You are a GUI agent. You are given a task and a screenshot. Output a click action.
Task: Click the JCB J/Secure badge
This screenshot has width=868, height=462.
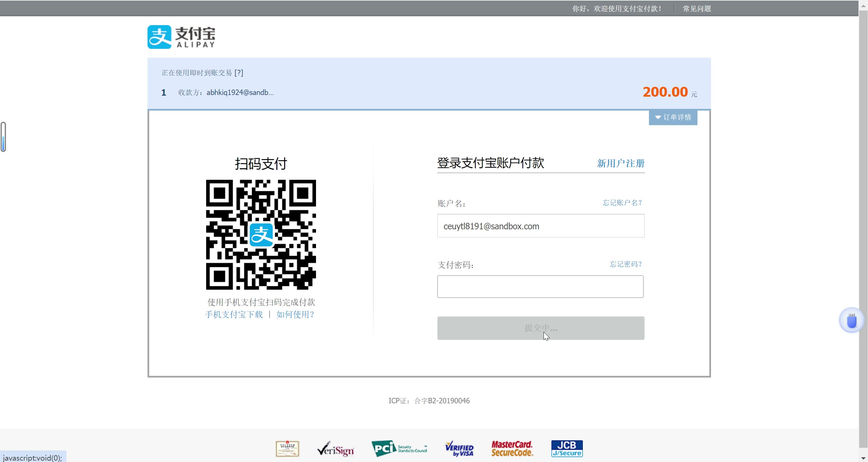(x=567, y=448)
